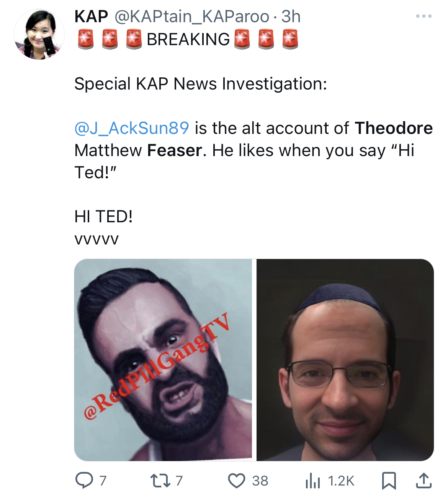Click the like count 38
The height and width of the screenshot is (497, 448).
point(260,481)
